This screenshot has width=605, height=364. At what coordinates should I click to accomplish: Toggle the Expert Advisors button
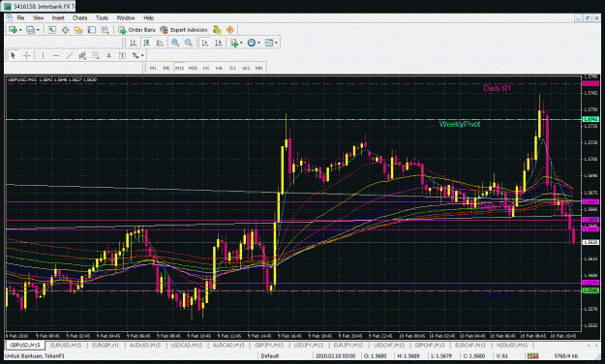point(184,30)
